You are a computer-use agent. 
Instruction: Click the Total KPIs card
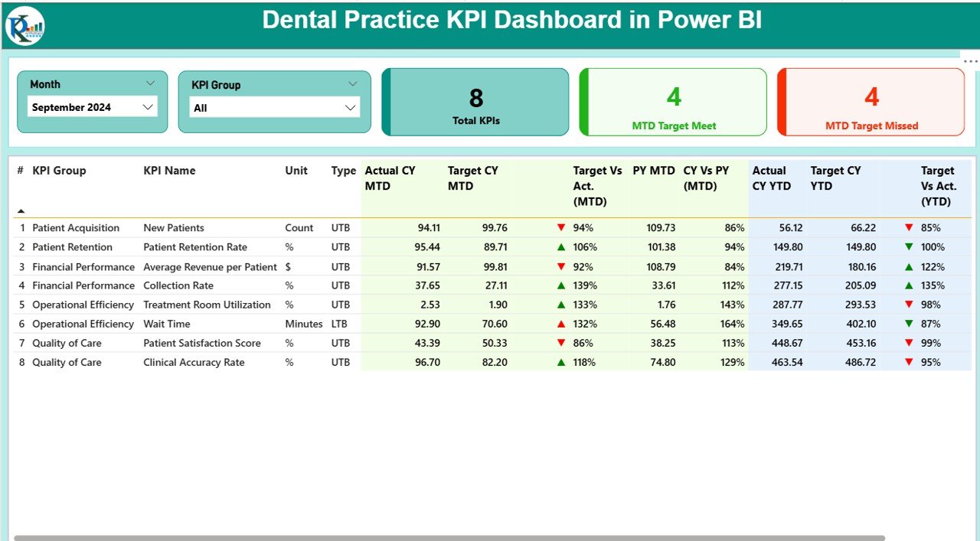click(x=475, y=103)
